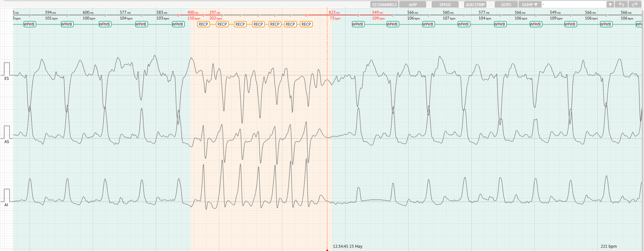Screen dimensions: 644x251
Task: Click the ES channel calibration pulse icon
Action: pyautogui.click(x=6, y=69)
